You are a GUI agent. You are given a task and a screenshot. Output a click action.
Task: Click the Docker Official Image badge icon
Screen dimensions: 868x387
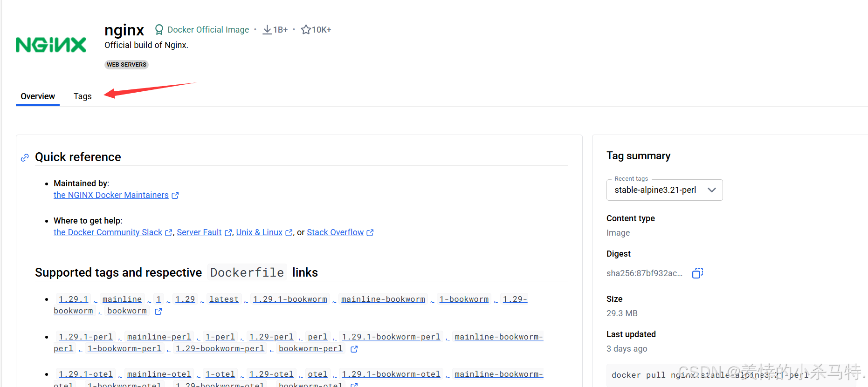tap(159, 30)
